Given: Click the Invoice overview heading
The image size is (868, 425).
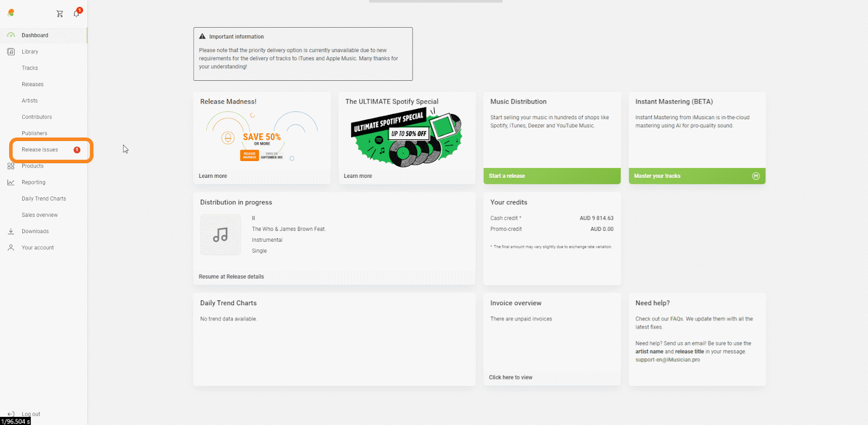Looking at the screenshot, I should pos(515,303).
